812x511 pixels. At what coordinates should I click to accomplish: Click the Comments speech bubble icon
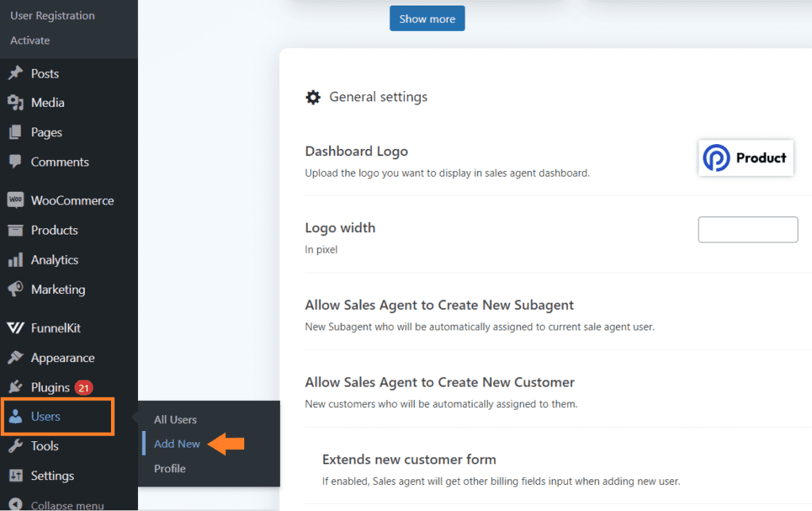(16, 162)
